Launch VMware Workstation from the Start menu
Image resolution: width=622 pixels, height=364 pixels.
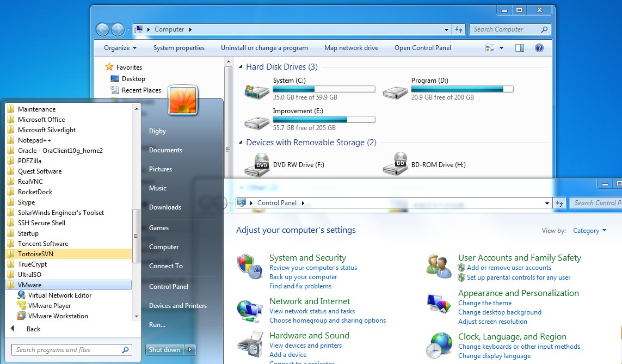point(58,316)
